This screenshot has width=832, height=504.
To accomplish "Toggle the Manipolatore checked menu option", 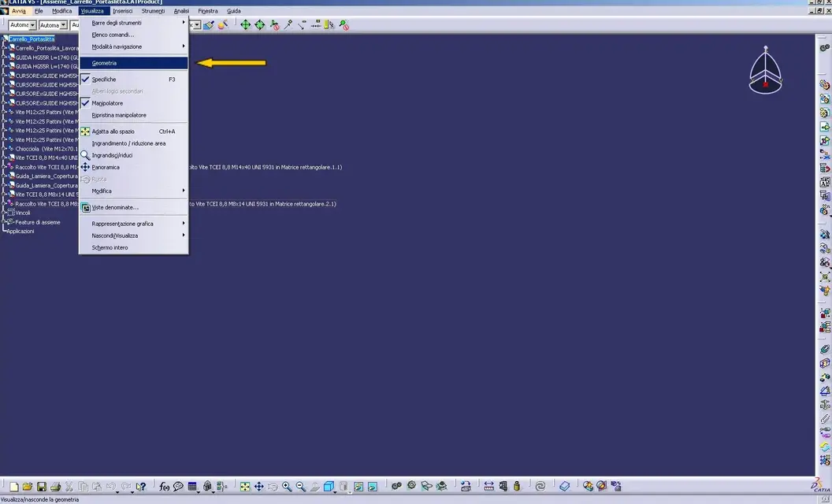I will 133,103.
